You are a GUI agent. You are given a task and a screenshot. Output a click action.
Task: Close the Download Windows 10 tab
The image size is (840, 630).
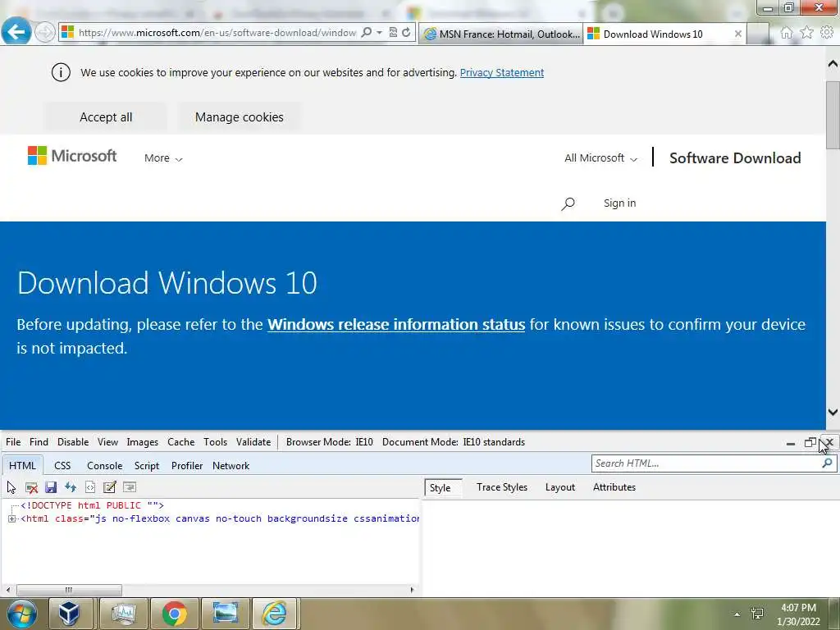tap(737, 34)
